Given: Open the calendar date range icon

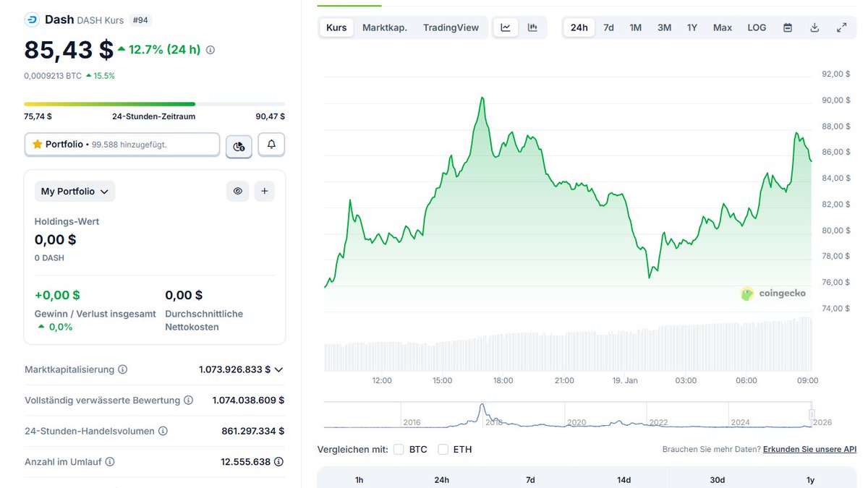Looking at the screenshot, I should coord(788,27).
